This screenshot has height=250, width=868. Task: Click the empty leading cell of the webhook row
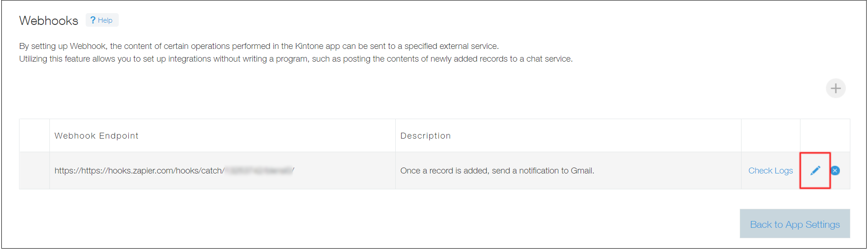[x=34, y=171]
